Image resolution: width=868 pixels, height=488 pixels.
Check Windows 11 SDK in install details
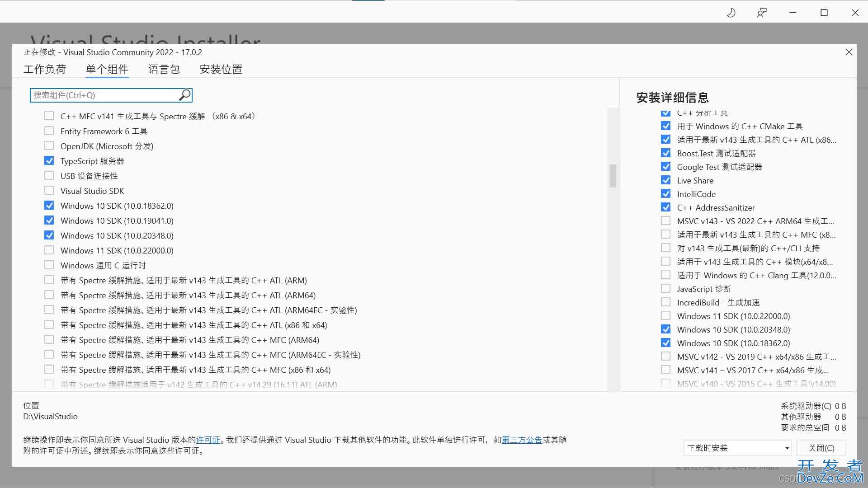coord(665,316)
